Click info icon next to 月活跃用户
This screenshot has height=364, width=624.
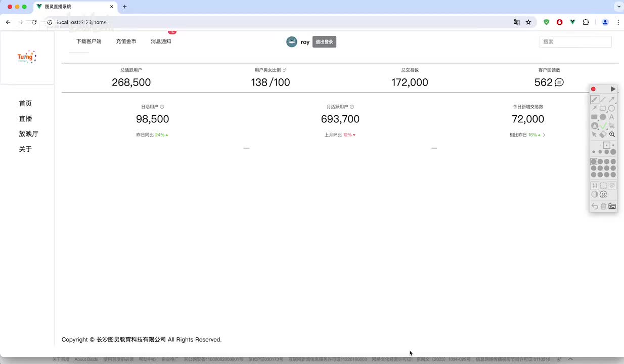(x=352, y=107)
